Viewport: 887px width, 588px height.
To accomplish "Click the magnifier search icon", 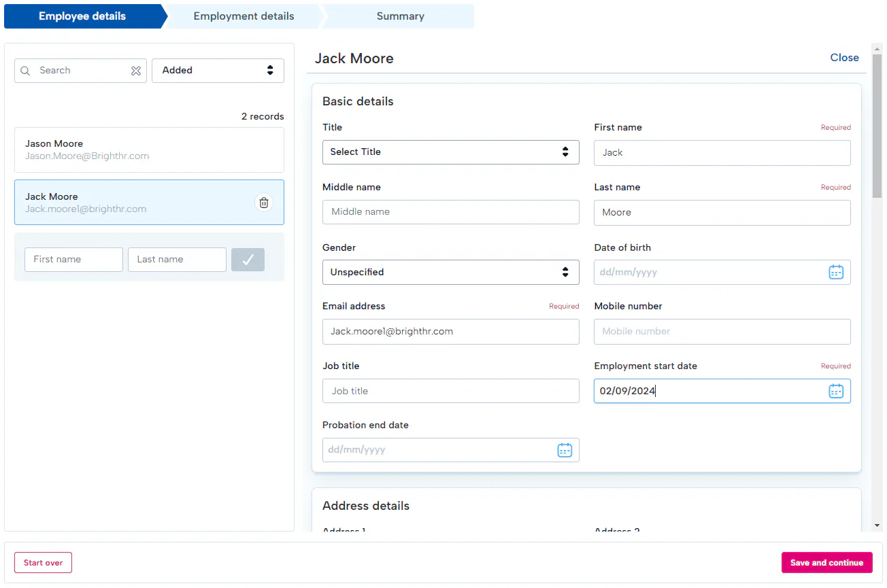I will click(x=26, y=71).
